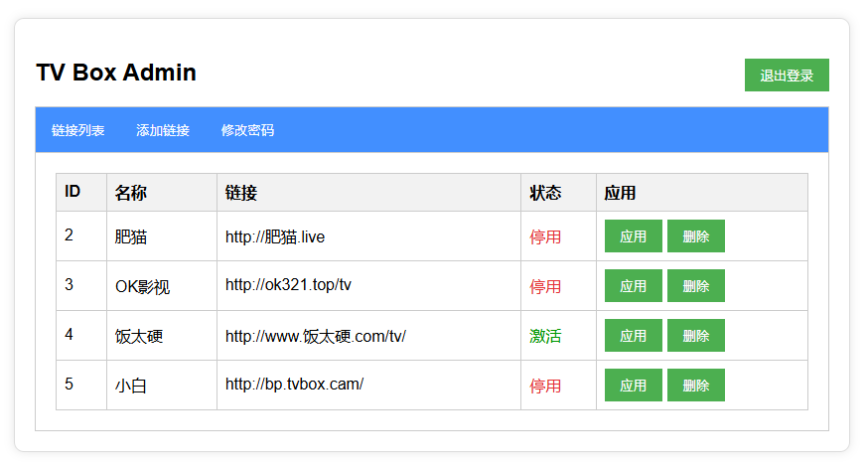Click the 激活 status of 饭太硬
This screenshot has width=868, height=467.
(x=545, y=336)
